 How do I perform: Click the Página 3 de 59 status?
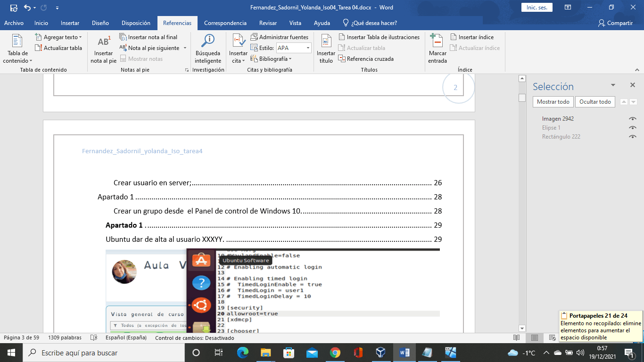point(22,338)
